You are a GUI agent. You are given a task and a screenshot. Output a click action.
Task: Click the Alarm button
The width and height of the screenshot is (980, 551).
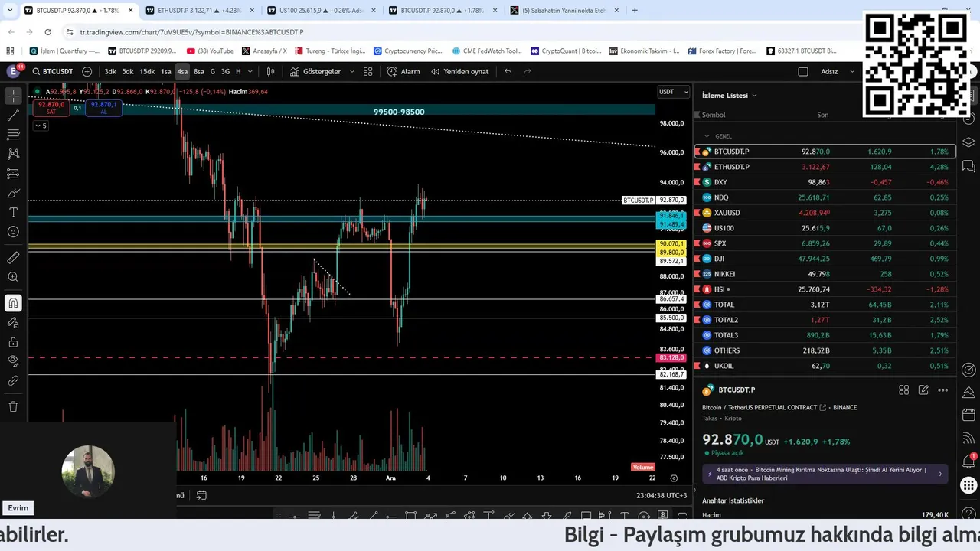point(403,71)
